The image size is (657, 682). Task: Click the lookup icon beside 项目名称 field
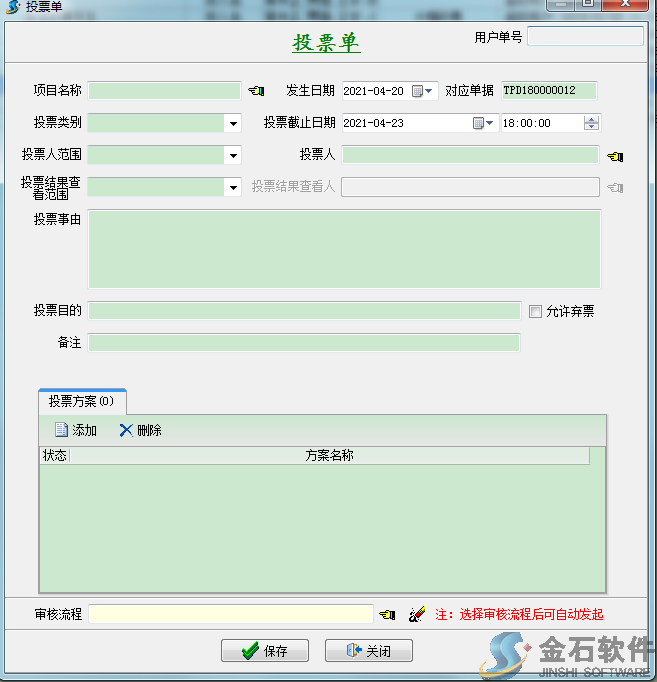256,91
